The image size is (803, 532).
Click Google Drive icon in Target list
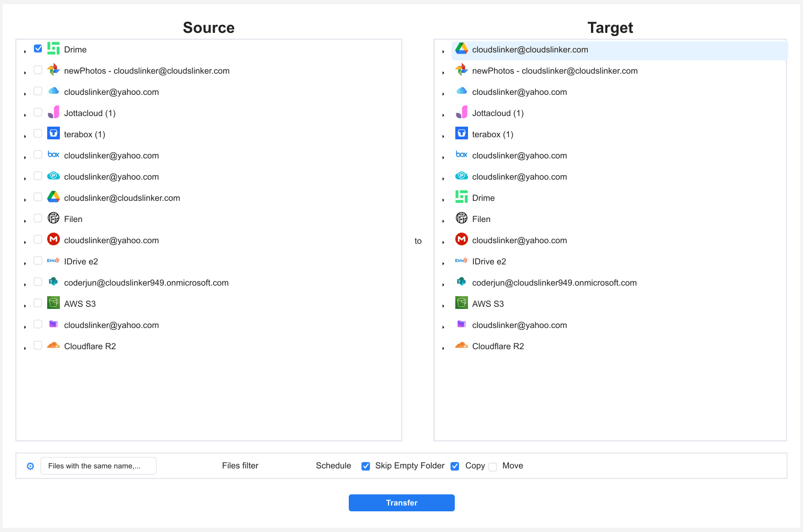click(462, 49)
